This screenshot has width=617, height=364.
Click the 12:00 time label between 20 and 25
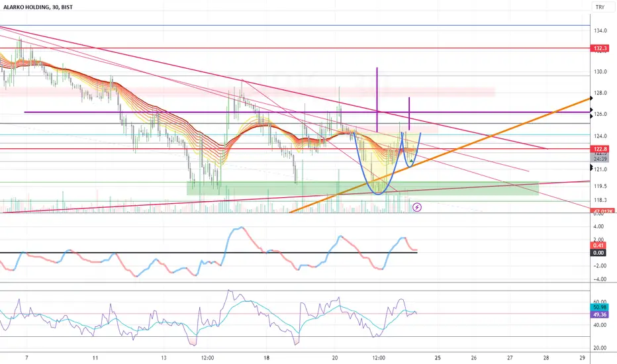[x=379, y=358]
